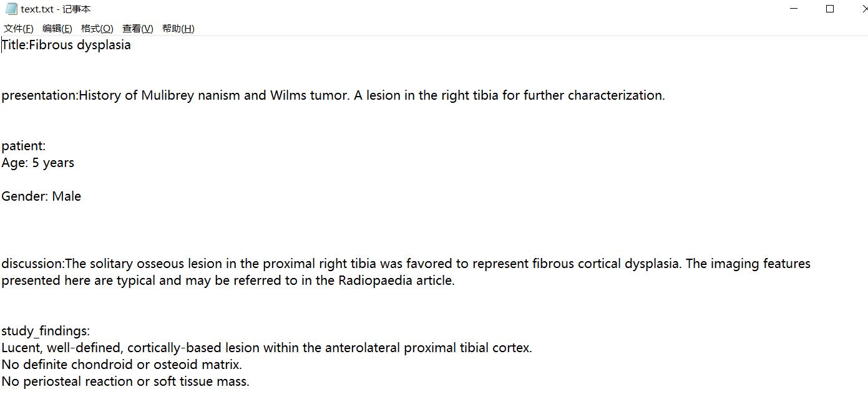The height and width of the screenshot is (407, 868).
Task: Click the Notepad icon in title bar
Action: [x=11, y=9]
